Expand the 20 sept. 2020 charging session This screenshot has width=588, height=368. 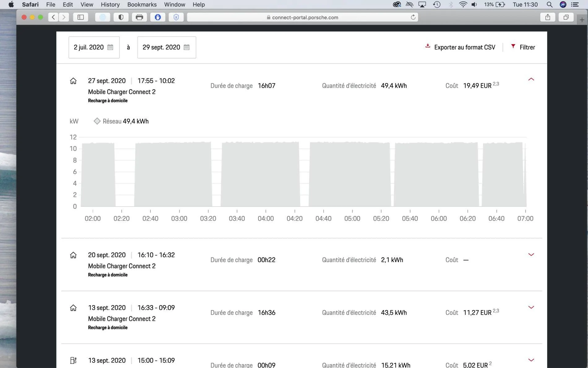(x=531, y=255)
